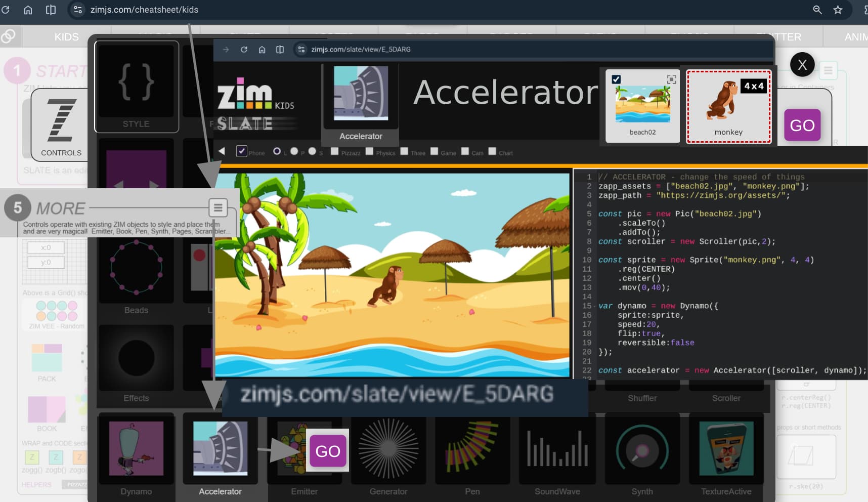Image resolution: width=868 pixels, height=502 pixels.
Task: Select the S radio button
Action: click(x=312, y=151)
